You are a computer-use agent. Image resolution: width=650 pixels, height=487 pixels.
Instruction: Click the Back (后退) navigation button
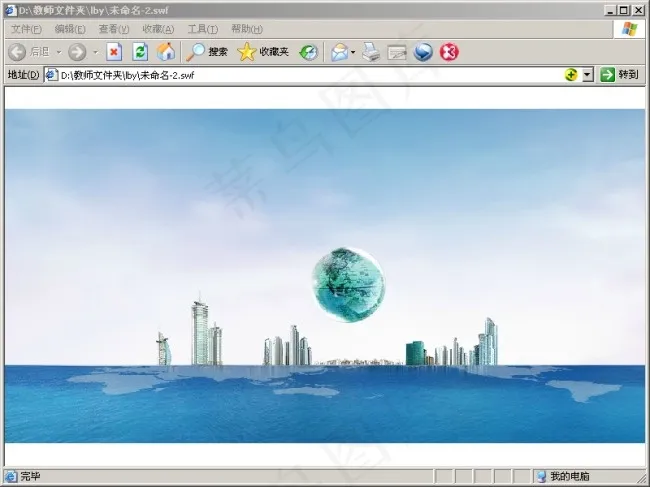tap(28, 51)
